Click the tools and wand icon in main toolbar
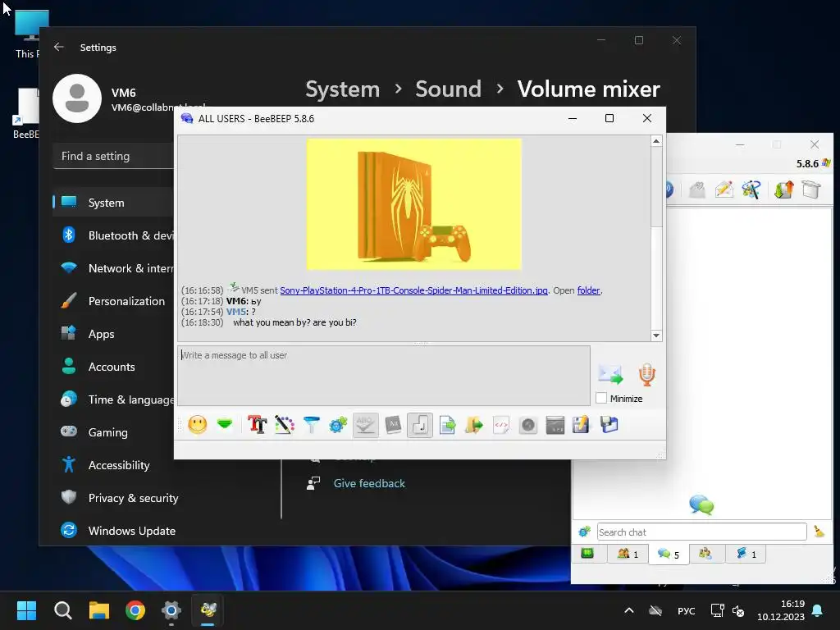The image size is (840, 630). coord(751,189)
